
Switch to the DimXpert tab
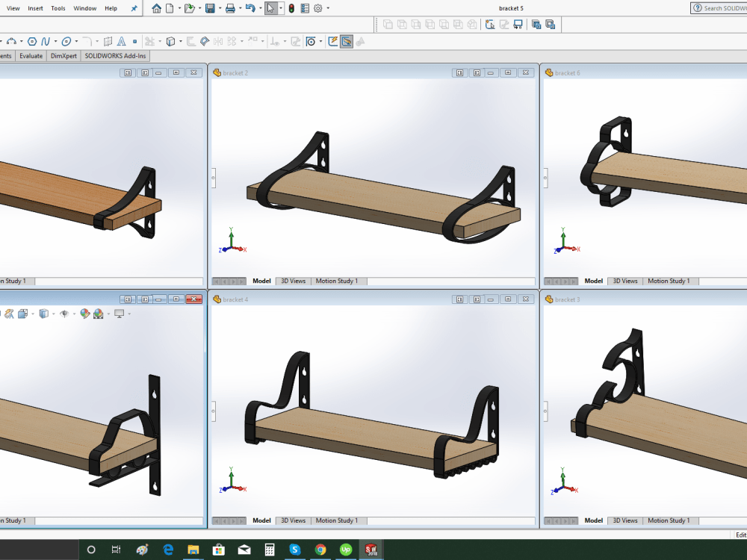[x=63, y=56]
